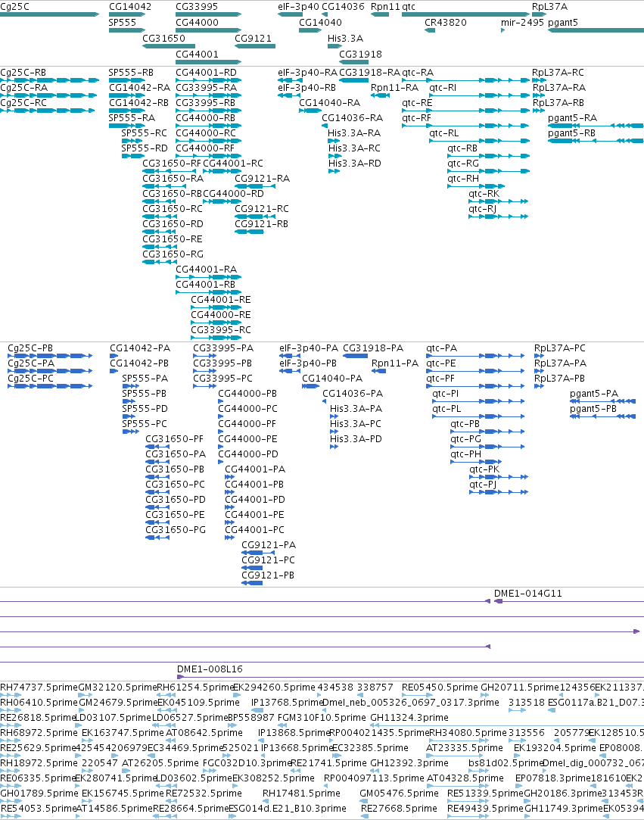Click EST 313556 label

pyautogui.click(x=527, y=733)
